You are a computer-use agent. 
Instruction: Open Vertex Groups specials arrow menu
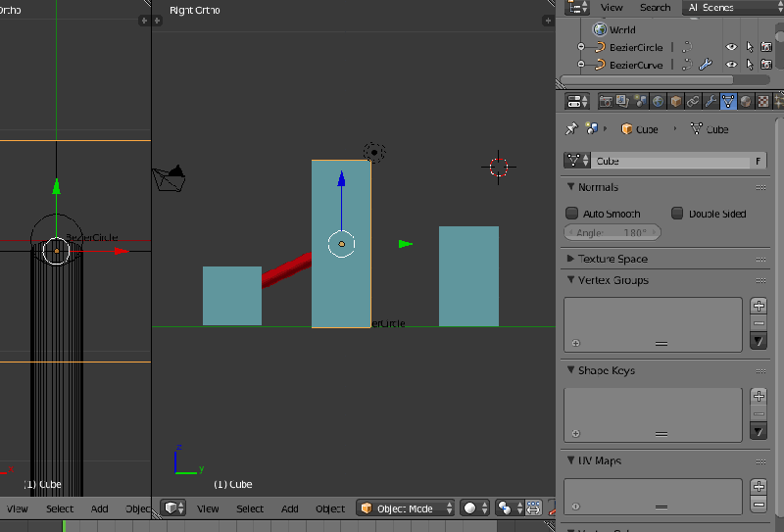[759, 341]
